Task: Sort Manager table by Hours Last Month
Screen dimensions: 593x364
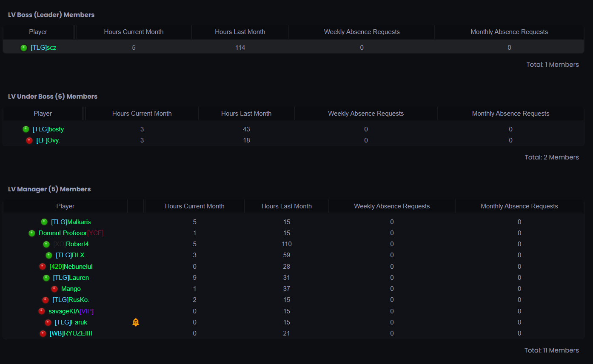Action: [x=287, y=206]
